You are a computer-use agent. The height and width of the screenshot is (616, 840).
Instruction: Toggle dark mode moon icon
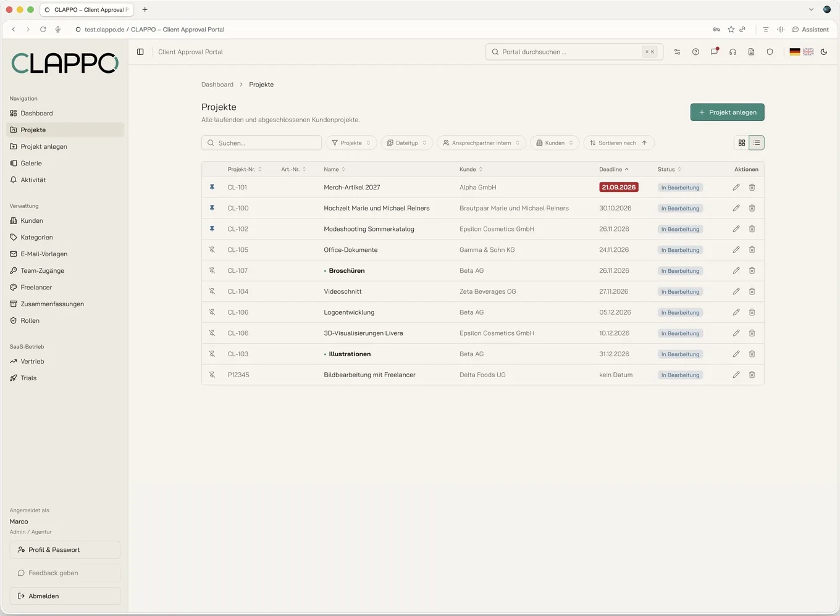tap(824, 52)
